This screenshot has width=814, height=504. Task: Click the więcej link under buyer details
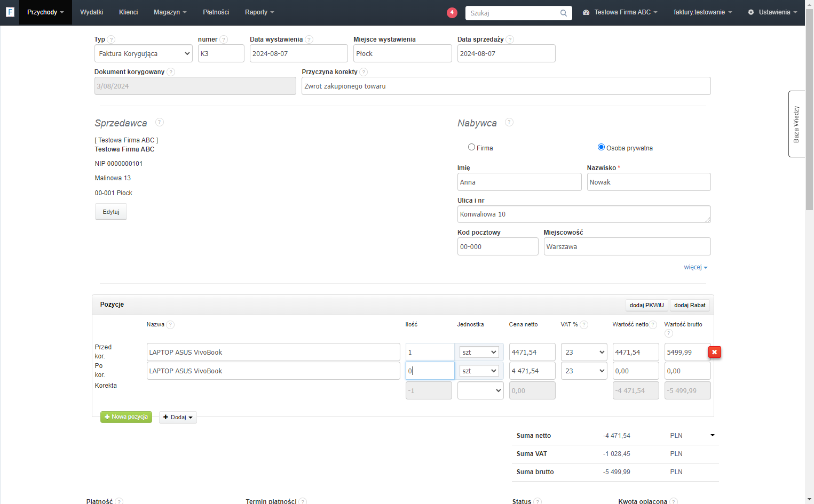[x=696, y=267]
